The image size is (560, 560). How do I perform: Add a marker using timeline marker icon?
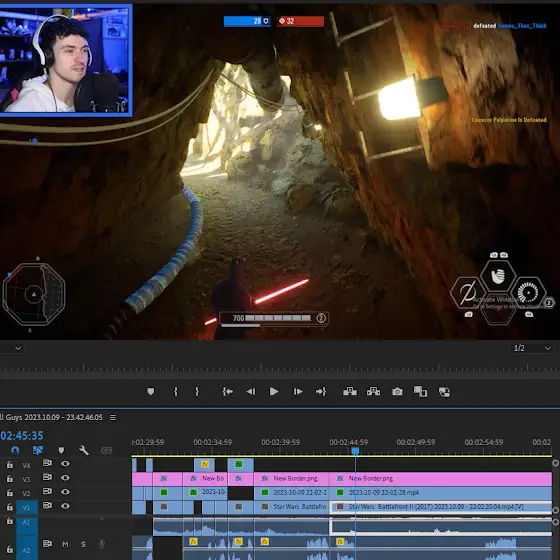61,450
